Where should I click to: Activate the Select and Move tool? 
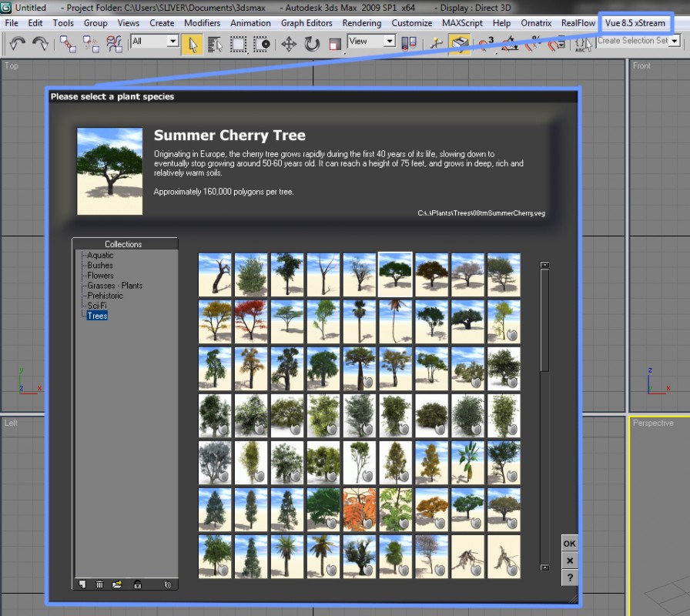289,45
